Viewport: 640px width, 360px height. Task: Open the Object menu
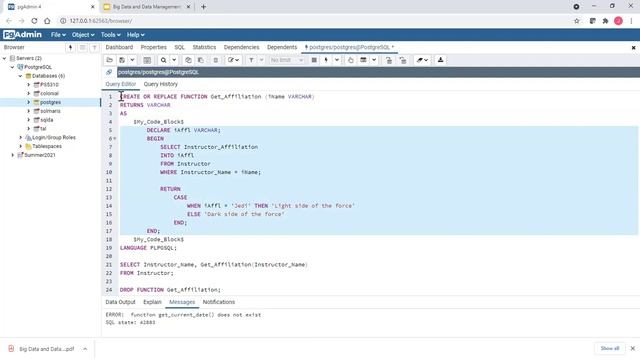click(x=83, y=35)
